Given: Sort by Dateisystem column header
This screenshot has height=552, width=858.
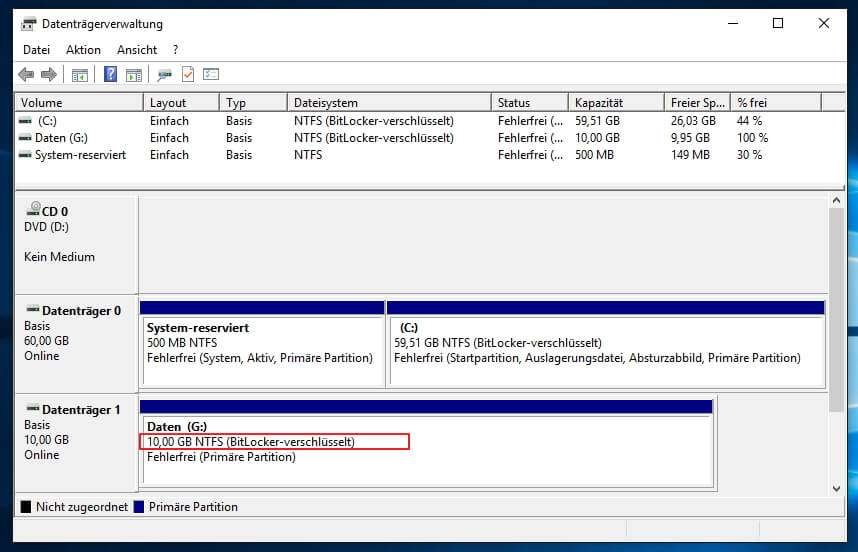Looking at the screenshot, I should pyautogui.click(x=389, y=103).
